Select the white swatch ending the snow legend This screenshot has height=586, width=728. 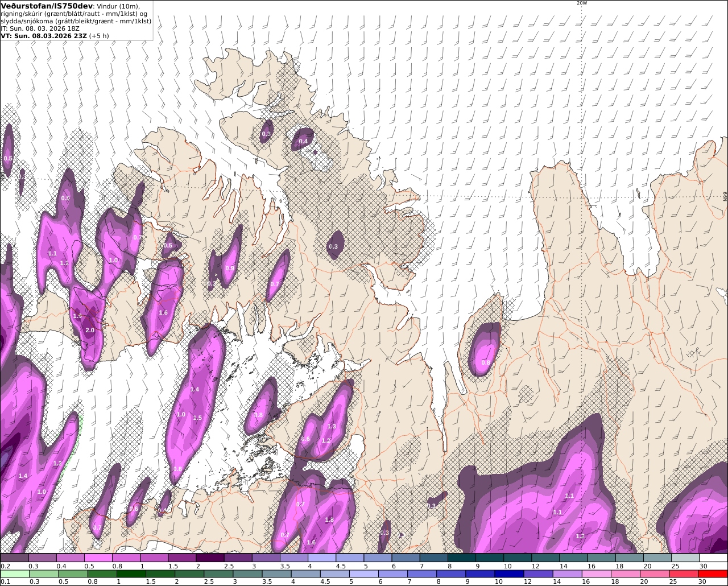(x=713, y=558)
